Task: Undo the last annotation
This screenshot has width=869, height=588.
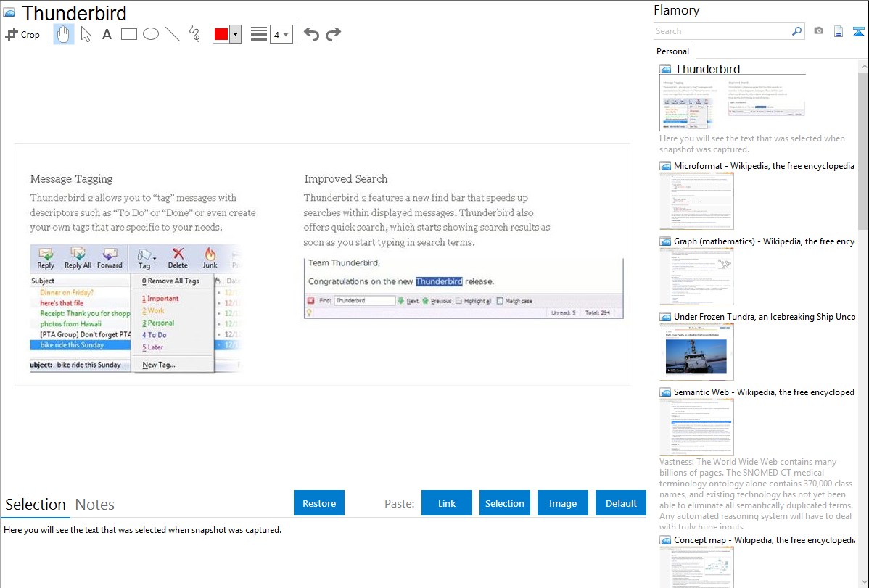Action: pyautogui.click(x=311, y=34)
